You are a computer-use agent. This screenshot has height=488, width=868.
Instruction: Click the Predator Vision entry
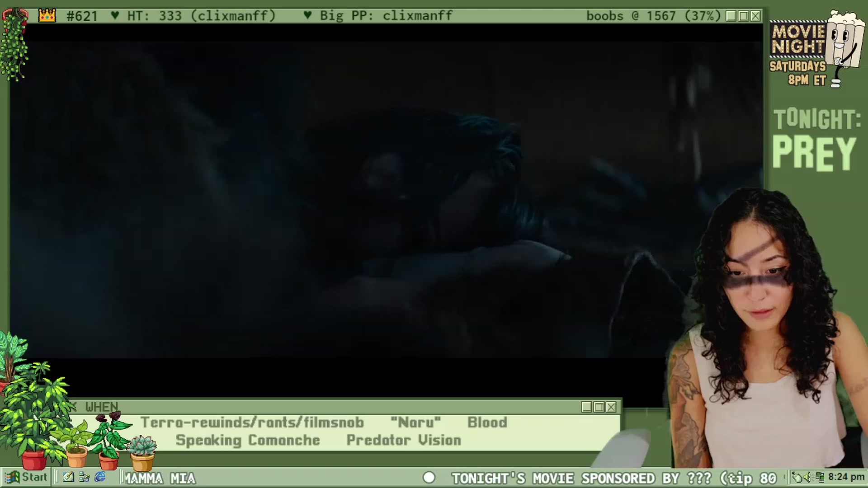tap(404, 440)
